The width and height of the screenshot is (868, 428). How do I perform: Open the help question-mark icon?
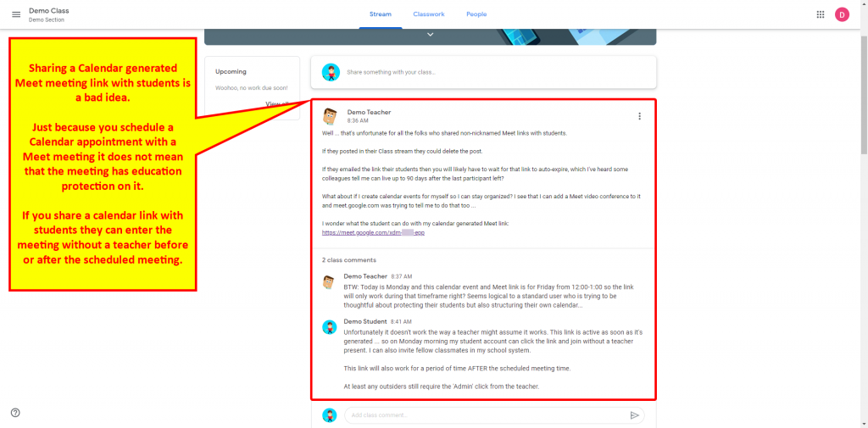coord(15,413)
